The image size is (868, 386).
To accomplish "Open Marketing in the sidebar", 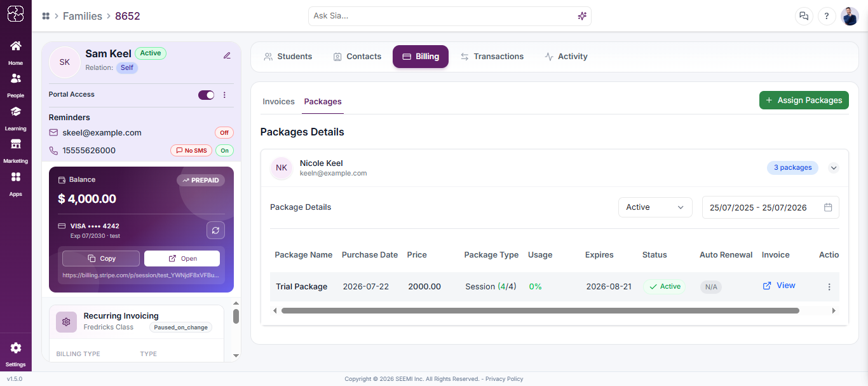I will pyautogui.click(x=15, y=151).
